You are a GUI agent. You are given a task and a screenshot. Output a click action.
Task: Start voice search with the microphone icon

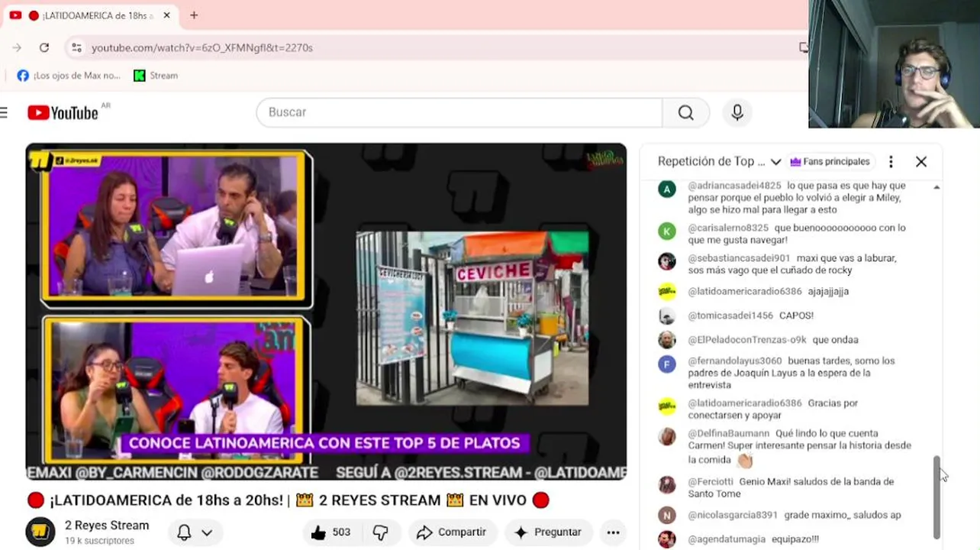(x=737, y=112)
